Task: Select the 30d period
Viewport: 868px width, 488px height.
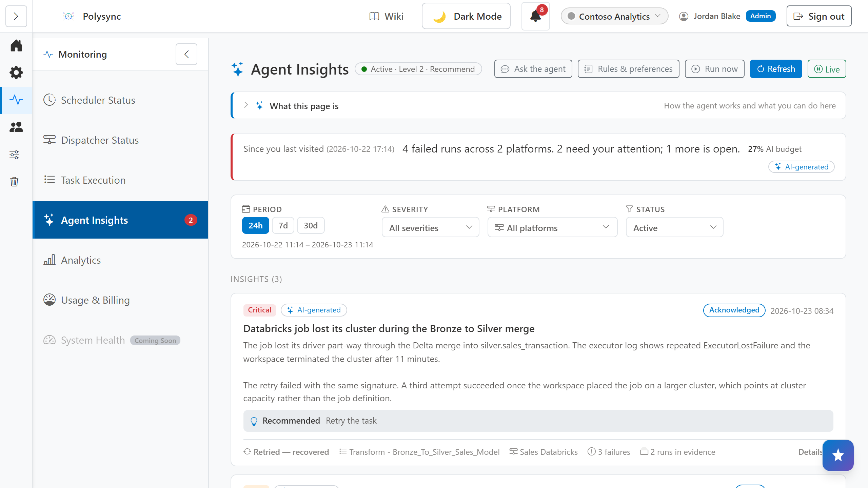Action: 311,225
